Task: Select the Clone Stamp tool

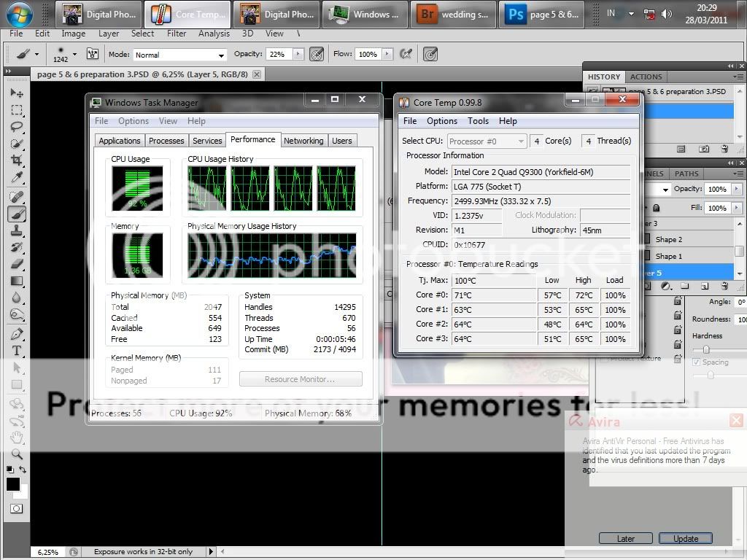Action: [17, 230]
